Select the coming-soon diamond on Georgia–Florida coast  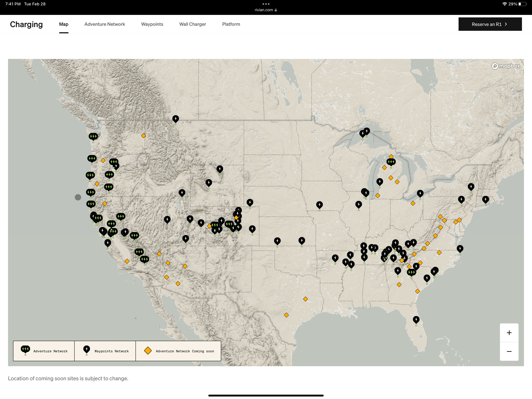[x=418, y=291]
